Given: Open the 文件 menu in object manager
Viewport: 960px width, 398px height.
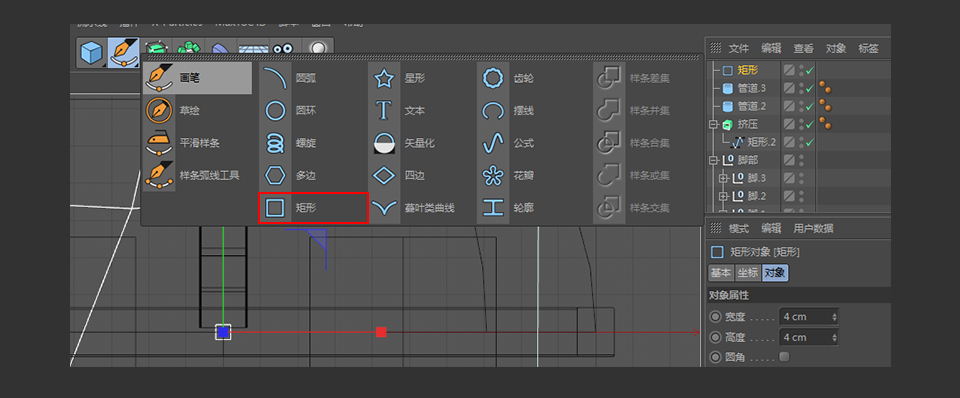Looking at the screenshot, I should tap(738, 48).
